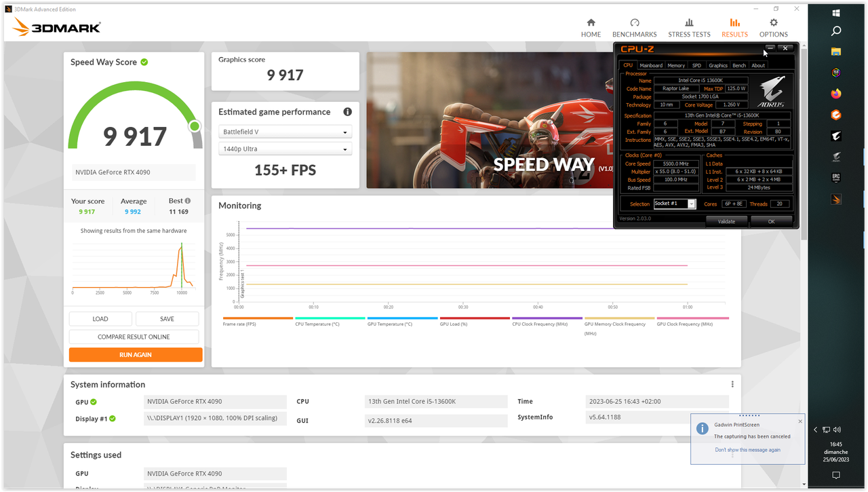This screenshot has height=492, width=868.
Task: Click the orange RUN AGAIN button
Action: click(x=136, y=355)
